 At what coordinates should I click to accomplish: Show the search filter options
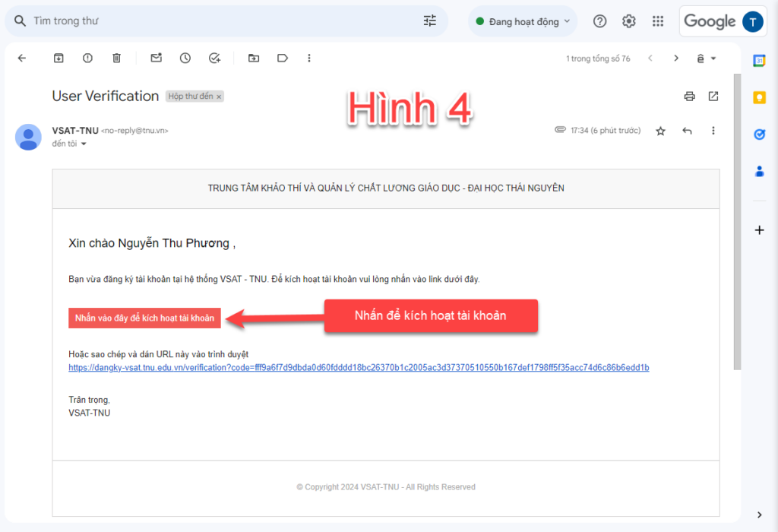pyautogui.click(x=430, y=21)
